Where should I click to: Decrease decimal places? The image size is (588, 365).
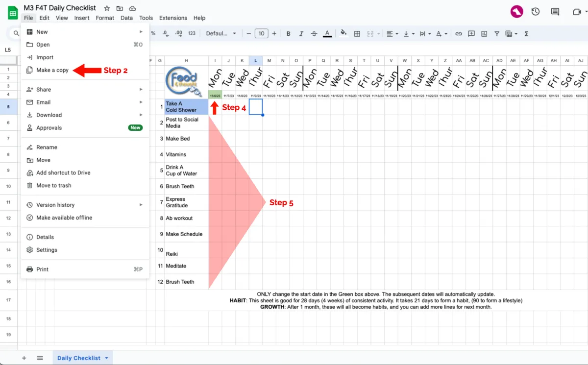[x=166, y=33]
